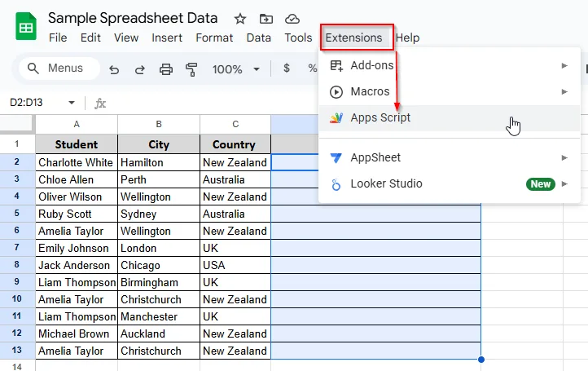Expand the AppSheet submenu arrow

564,157
